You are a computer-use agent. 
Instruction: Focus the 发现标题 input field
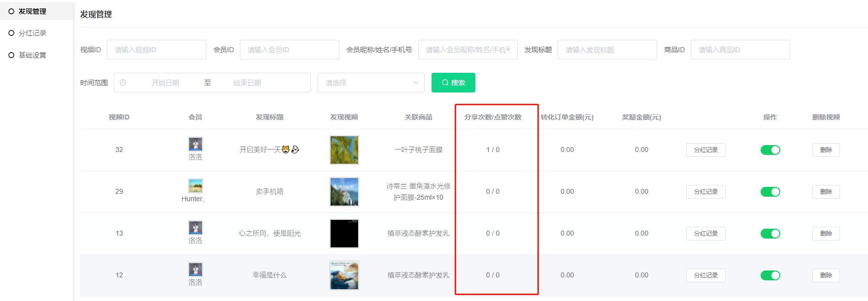click(607, 50)
